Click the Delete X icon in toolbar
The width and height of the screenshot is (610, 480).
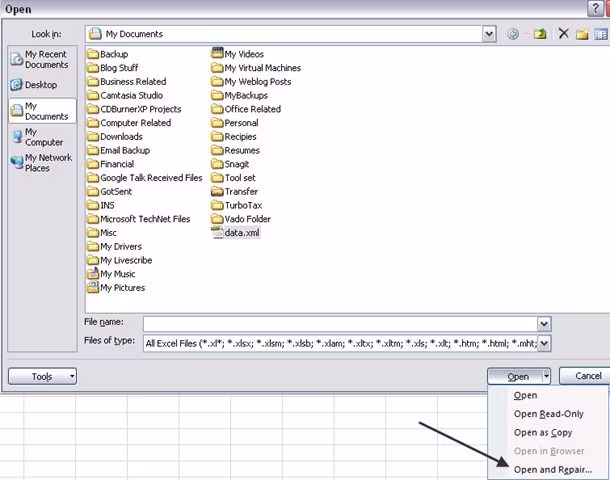coord(563,34)
